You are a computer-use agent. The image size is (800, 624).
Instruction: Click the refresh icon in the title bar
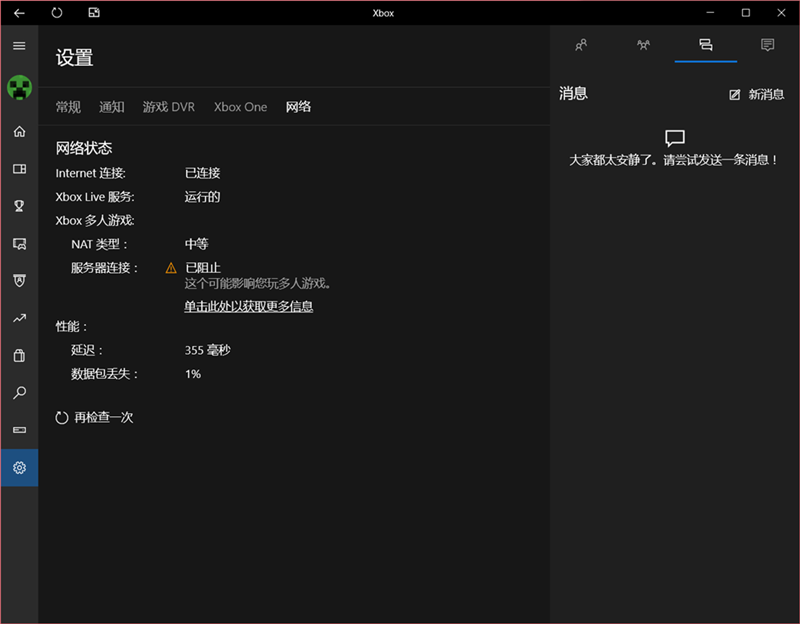point(57,12)
